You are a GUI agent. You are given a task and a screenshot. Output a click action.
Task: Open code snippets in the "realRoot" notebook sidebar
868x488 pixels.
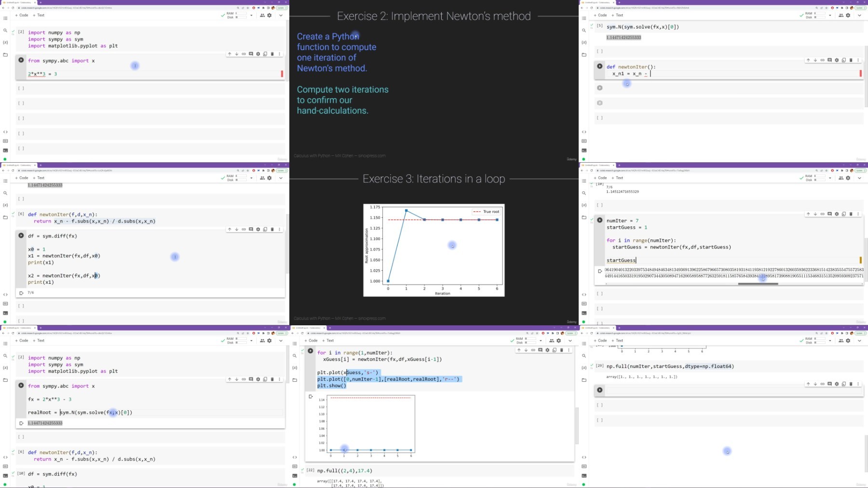[5, 457]
